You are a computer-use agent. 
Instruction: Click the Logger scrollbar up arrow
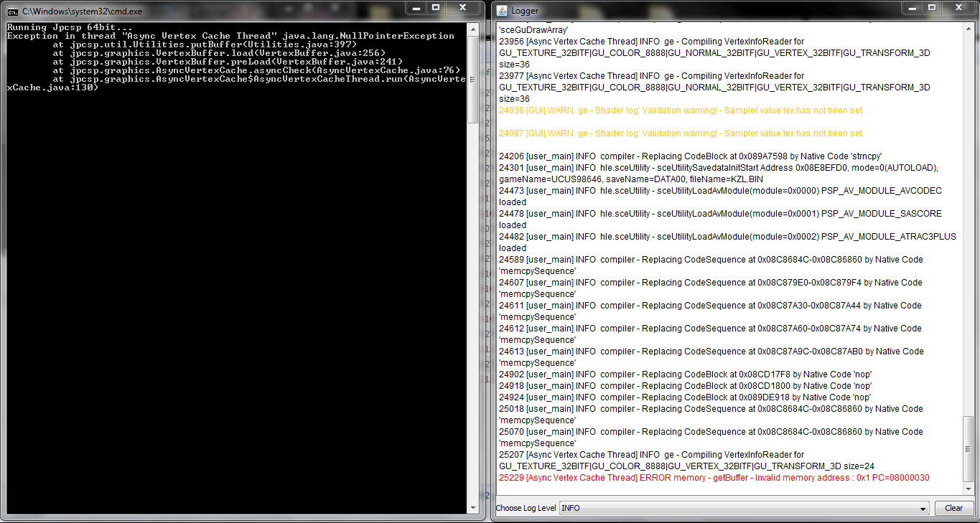pyautogui.click(x=969, y=27)
